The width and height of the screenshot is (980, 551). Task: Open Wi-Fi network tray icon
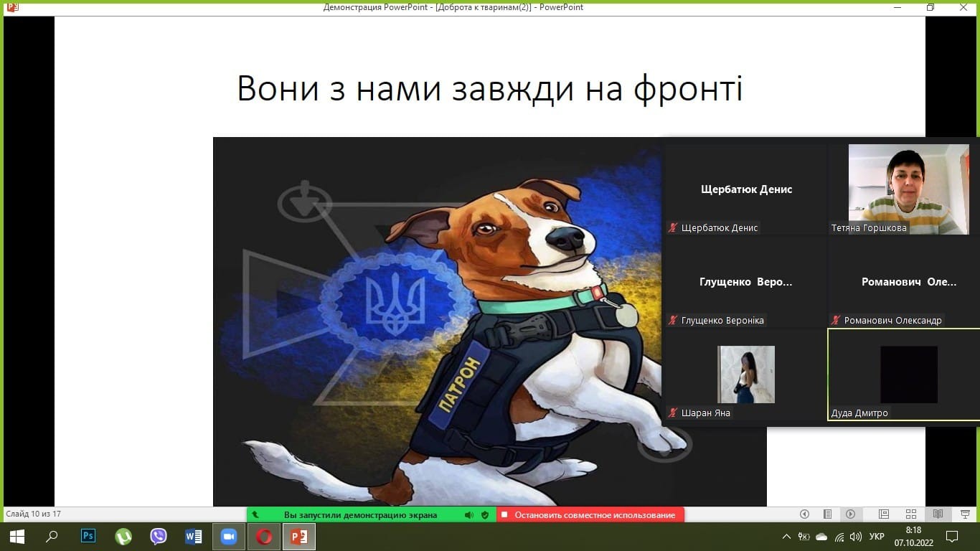[x=839, y=537]
